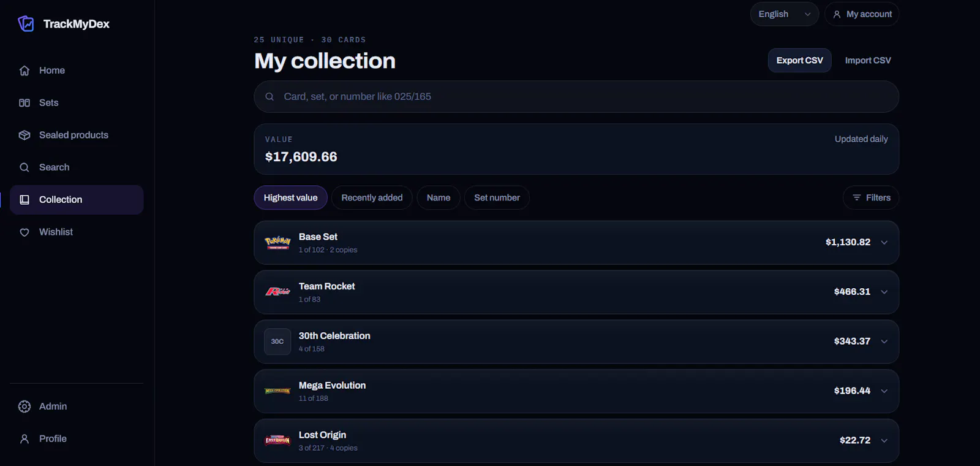Expand the Base Set row chevron
Image resolution: width=980 pixels, height=466 pixels.
coord(884,242)
